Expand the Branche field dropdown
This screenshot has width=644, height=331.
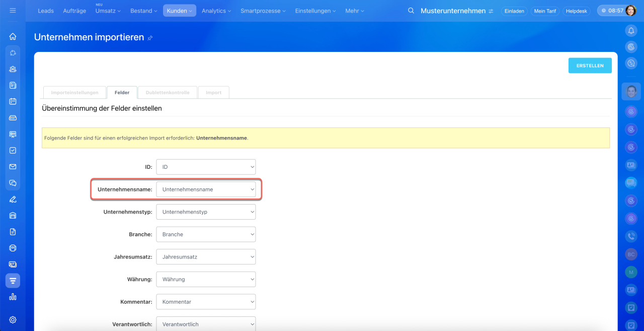(206, 234)
